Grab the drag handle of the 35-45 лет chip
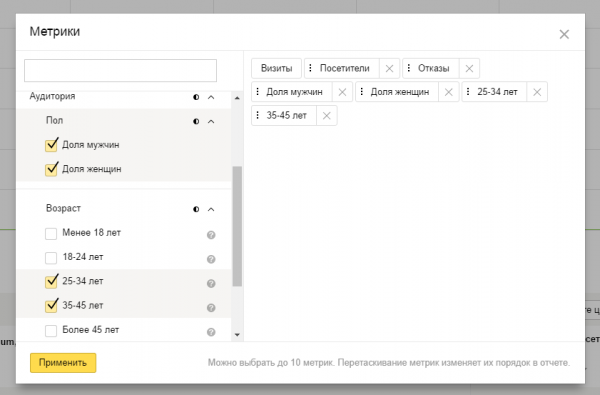This screenshot has width=600, height=395. [258, 115]
